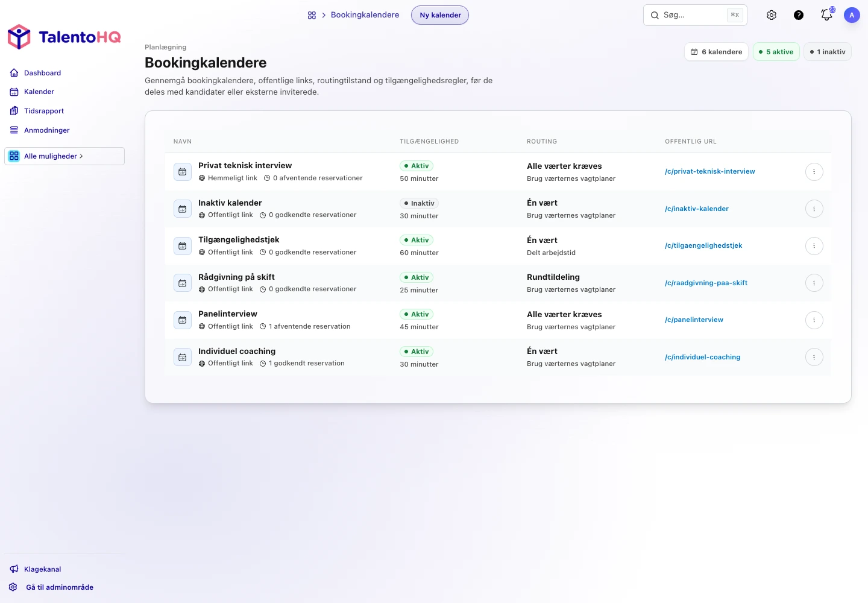
Task: Click the Hemmeligt link label
Action: click(232, 178)
